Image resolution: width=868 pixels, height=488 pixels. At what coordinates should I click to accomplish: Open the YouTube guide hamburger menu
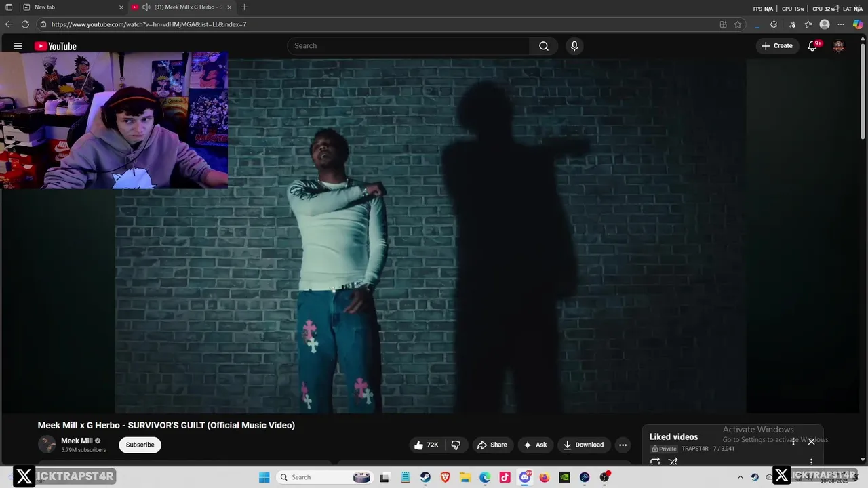(x=18, y=46)
